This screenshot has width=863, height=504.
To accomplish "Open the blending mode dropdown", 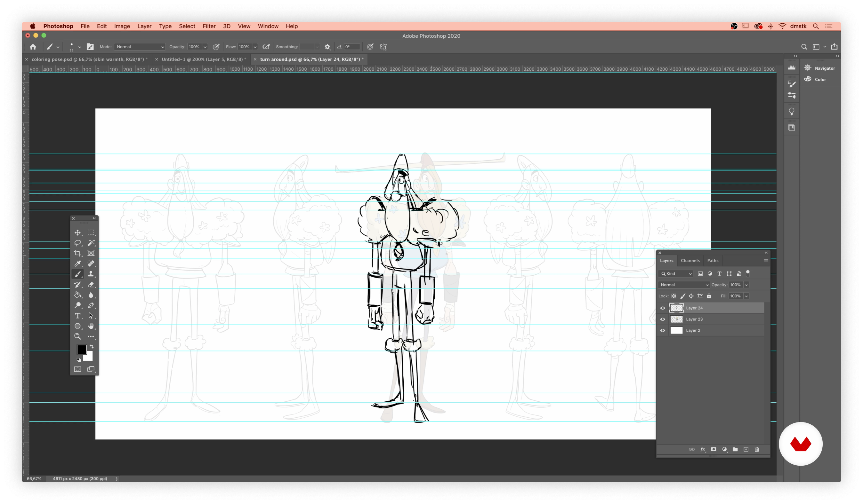I will 683,285.
